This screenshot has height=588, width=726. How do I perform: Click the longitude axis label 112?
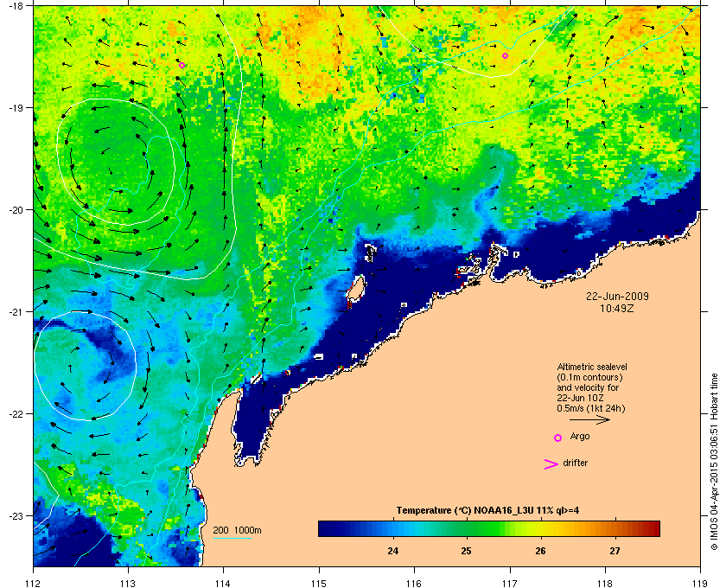34,583
